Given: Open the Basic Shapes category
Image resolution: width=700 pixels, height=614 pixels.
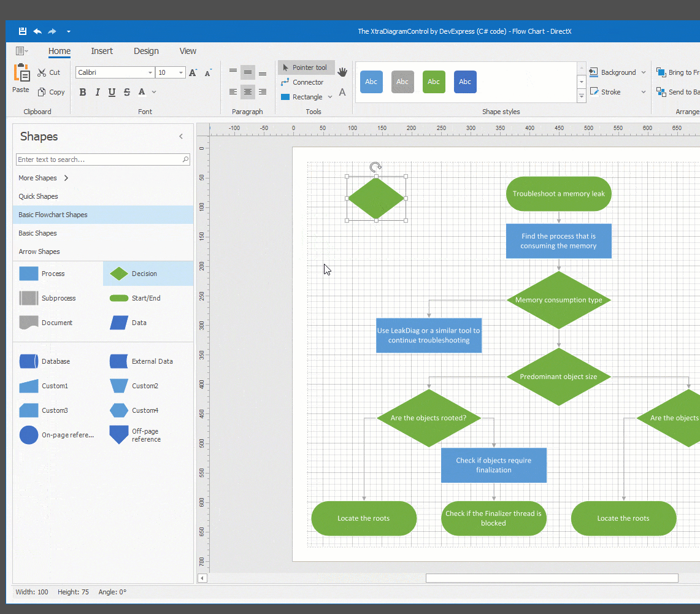Looking at the screenshot, I should (x=103, y=233).
